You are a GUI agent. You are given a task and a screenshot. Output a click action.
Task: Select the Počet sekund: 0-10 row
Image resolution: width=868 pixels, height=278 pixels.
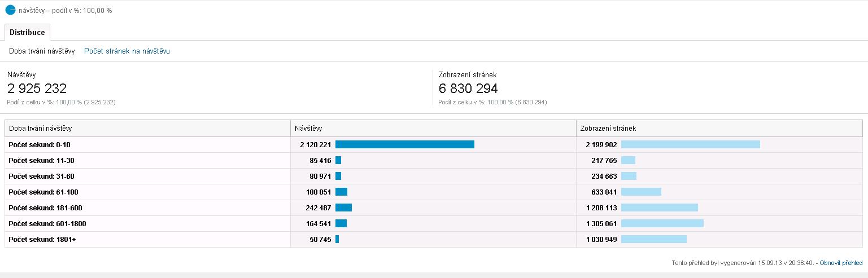tap(40, 145)
